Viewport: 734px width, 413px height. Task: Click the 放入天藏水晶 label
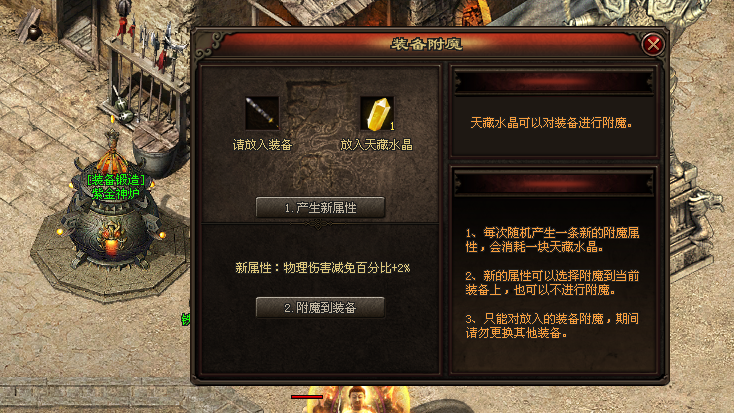376,145
